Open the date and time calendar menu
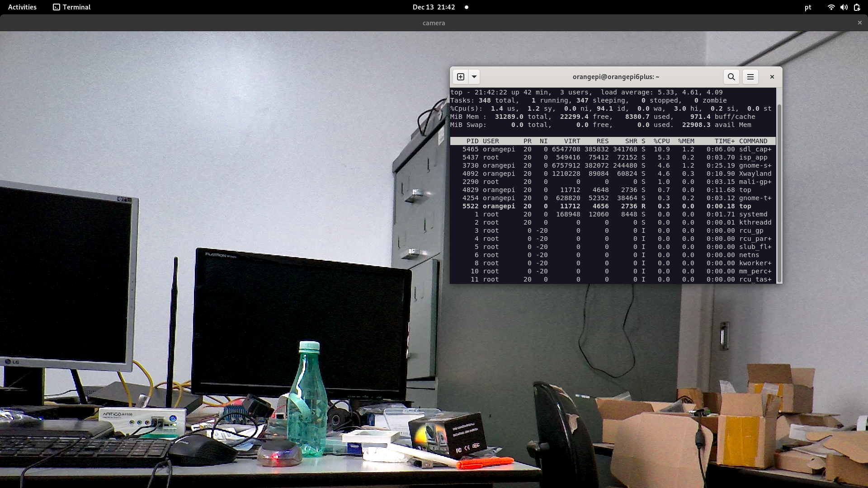This screenshot has width=868, height=488. click(x=434, y=7)
